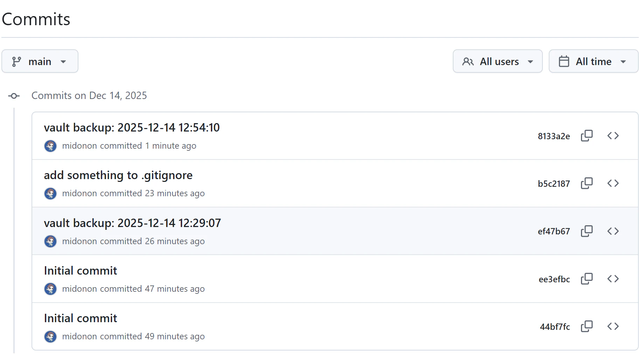Open the 12:29:07 vault backup commit

tap(132, 223)
